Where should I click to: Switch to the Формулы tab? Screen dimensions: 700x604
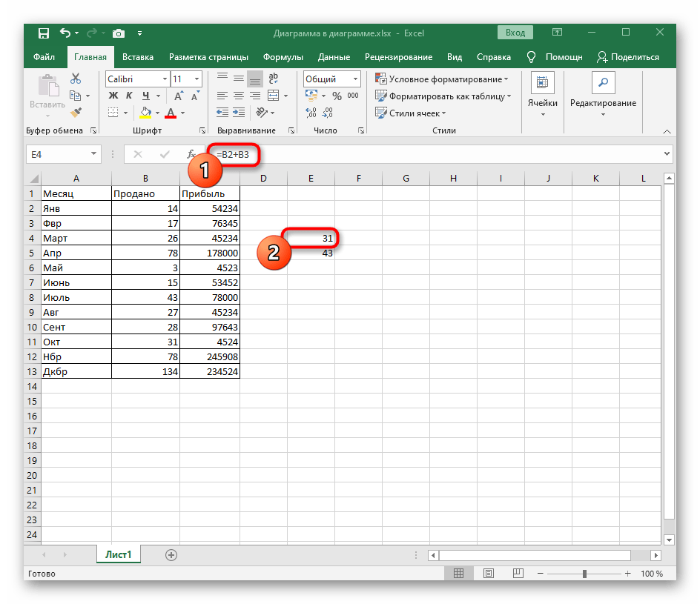tap(283, 57)
